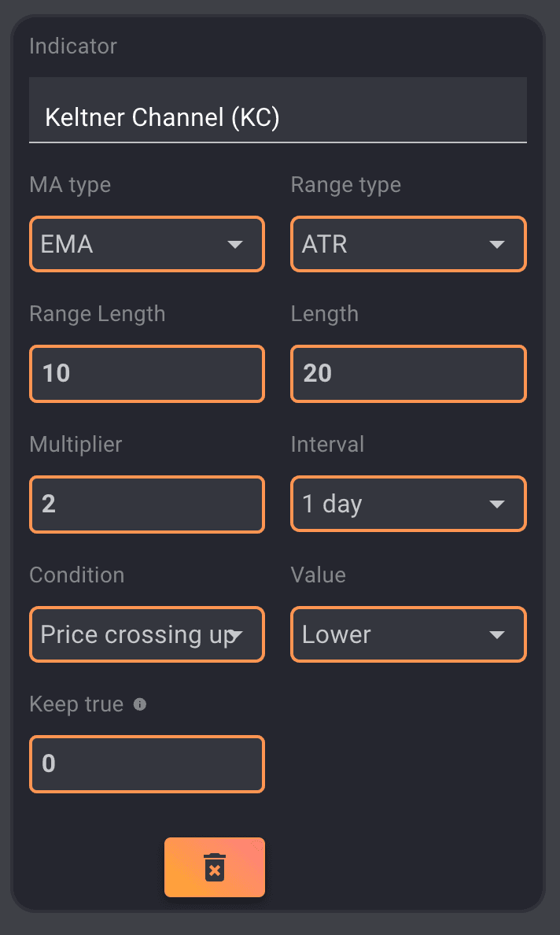The image size is (560, 935).
Task: Click the arrow in the Range type box
Action: coord(496,245)
